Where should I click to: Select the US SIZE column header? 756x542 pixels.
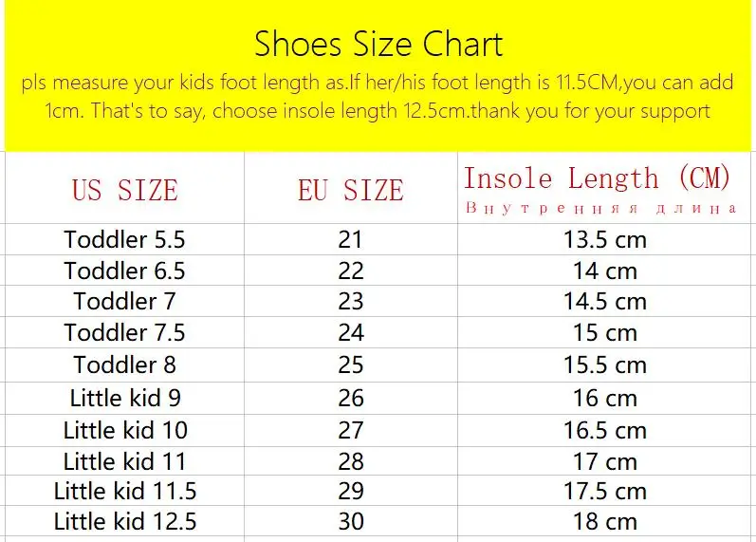click(x=125, y=190)
